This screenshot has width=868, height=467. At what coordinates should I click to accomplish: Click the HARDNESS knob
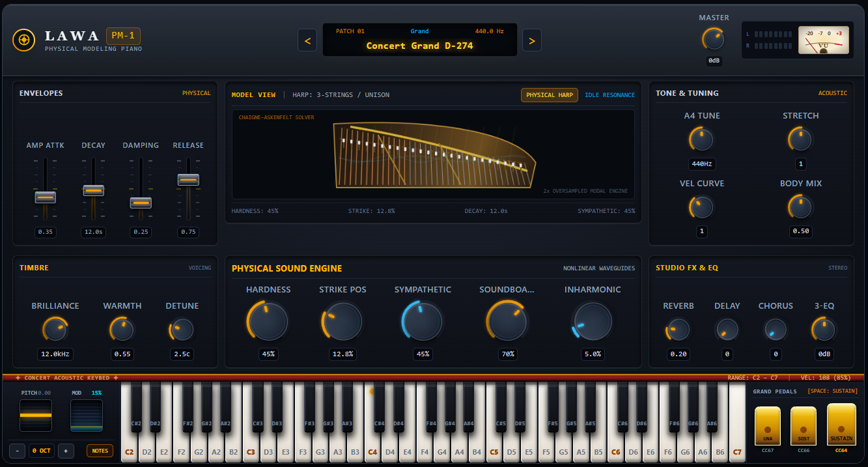coord(268,321)
